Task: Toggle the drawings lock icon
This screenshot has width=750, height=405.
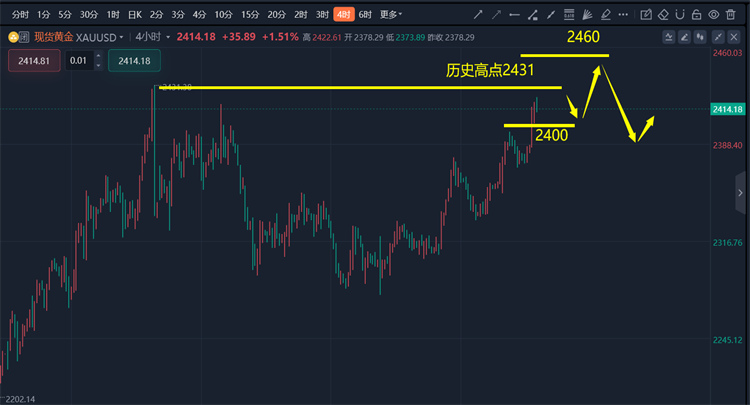Action: tap(696, 15)
